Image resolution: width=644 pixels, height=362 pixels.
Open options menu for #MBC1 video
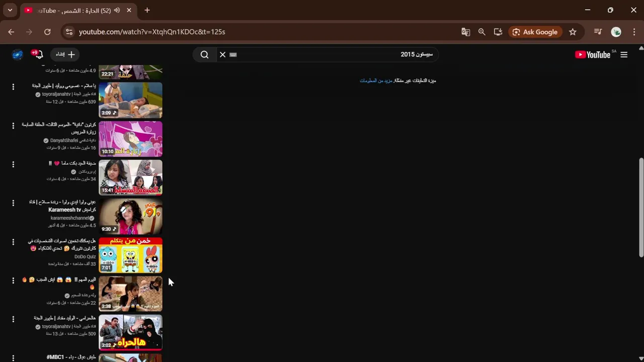tap(13, 357)
